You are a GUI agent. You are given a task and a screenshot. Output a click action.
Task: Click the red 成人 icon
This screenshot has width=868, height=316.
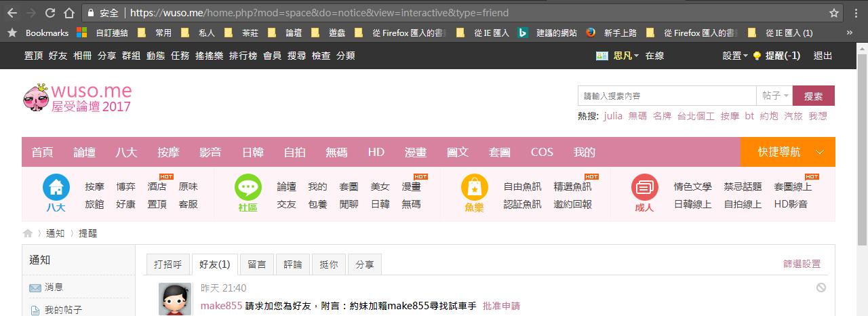[644, 187]
